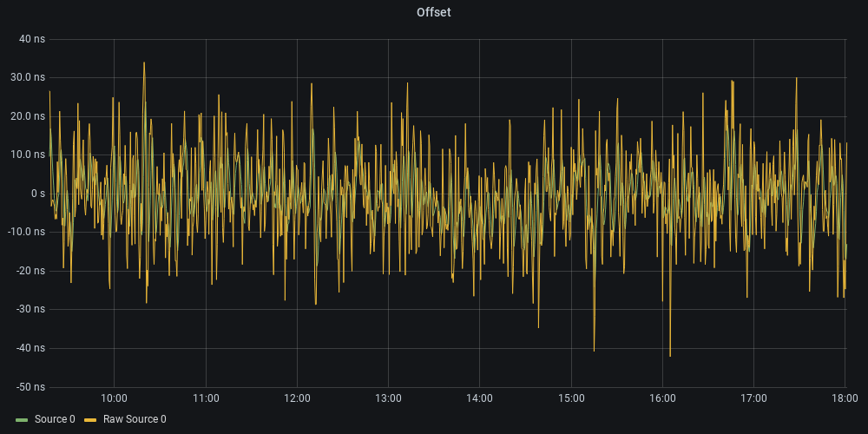Click the -40 ns dip after 15:00
The image size is (868, 434).
click(x=594, y=350)
